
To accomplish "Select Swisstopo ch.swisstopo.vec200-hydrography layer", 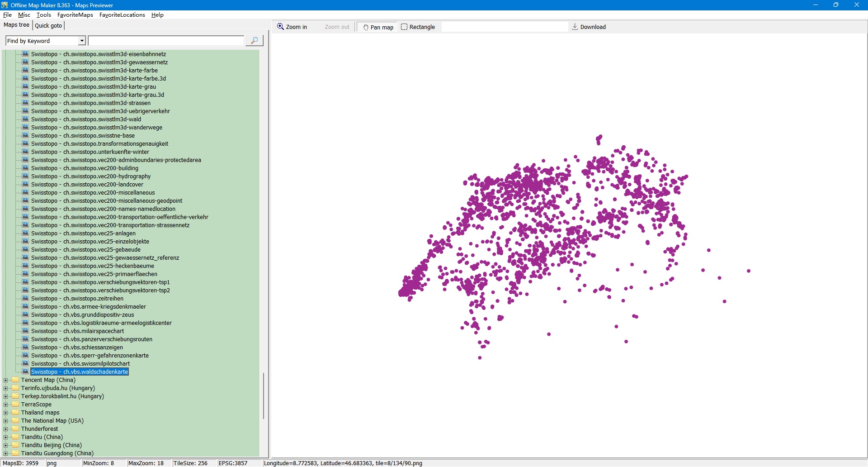I will coord(90,176).
